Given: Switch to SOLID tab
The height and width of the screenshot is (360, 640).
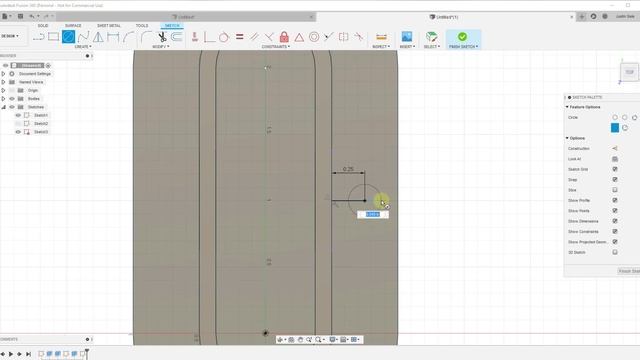Looking at the screenshot, I should (43, 26).
